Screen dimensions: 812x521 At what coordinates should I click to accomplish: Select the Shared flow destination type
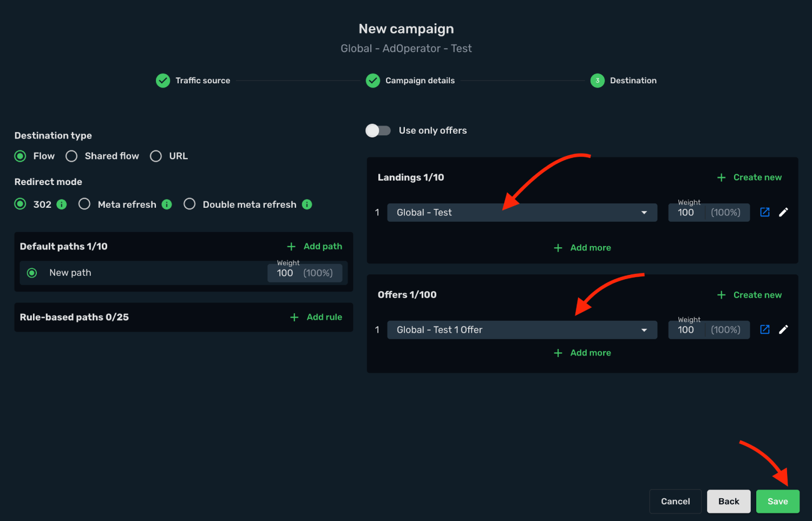coord(71,156)
